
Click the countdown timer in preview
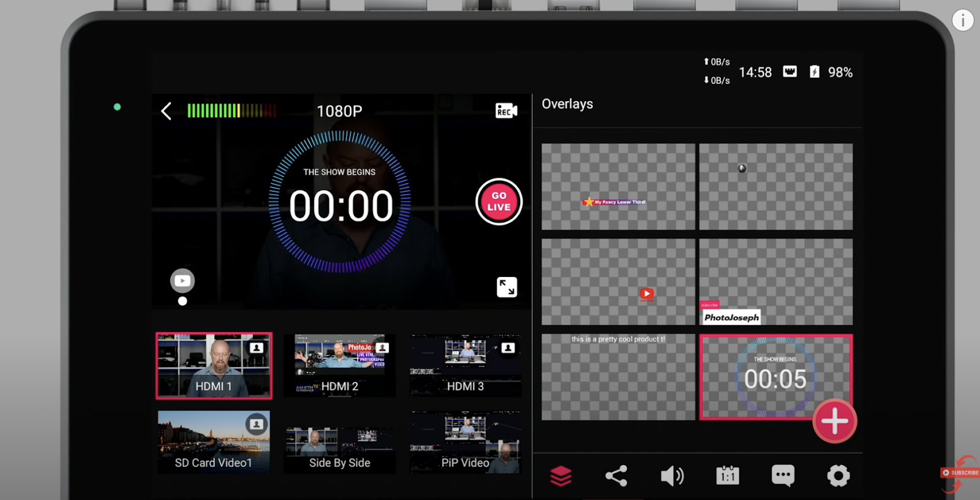pyautogui.click(x=340, y=202)
